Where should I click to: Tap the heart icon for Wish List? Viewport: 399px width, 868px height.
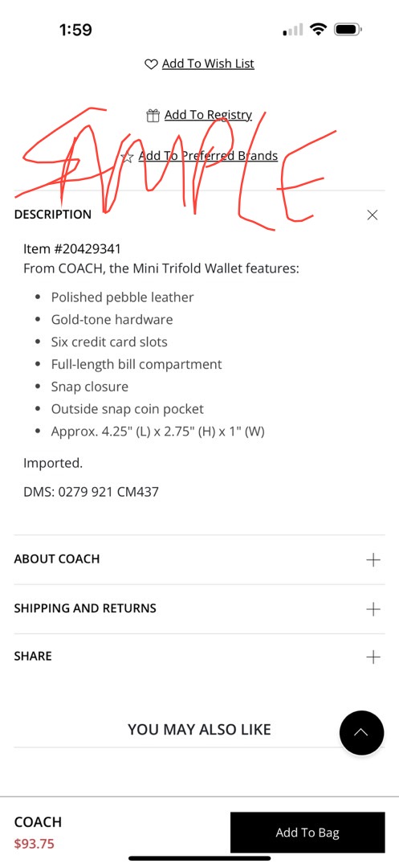[x=151, y=64]
